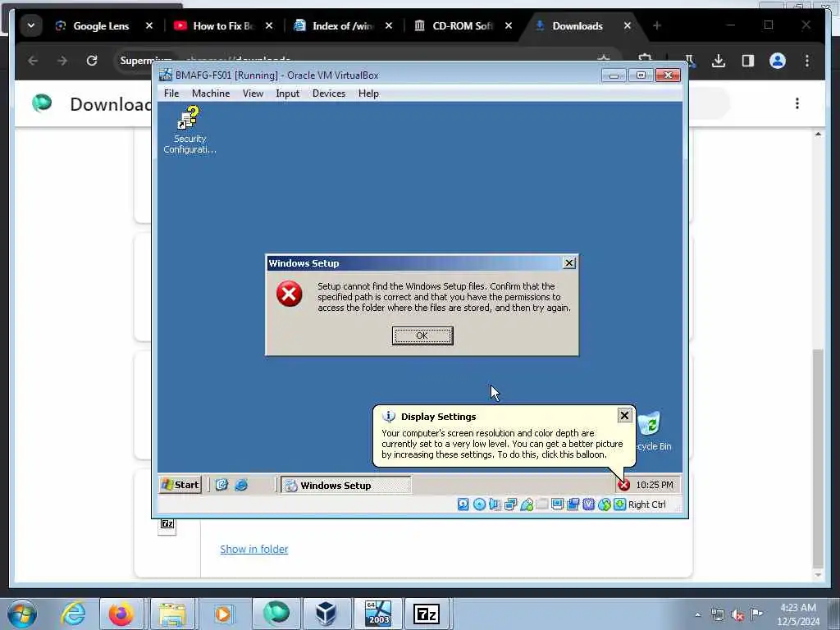
Task: Open browser tab search dropdown
Action: click(31, 25)
